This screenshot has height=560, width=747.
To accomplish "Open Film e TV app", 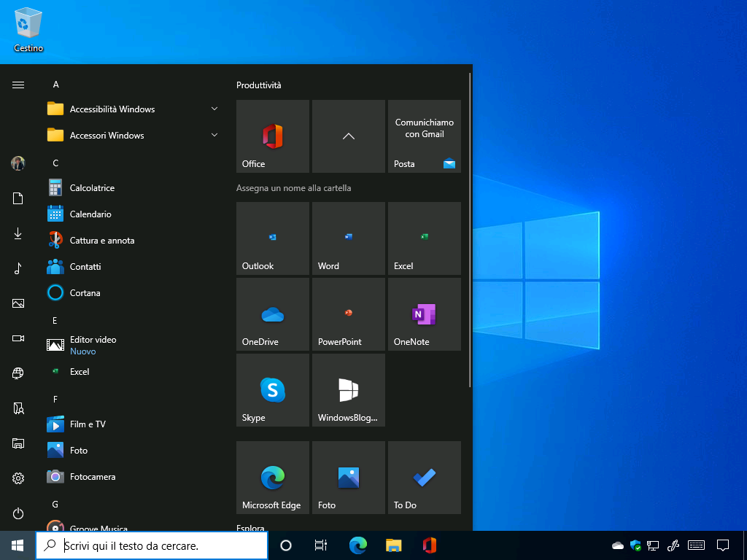I will (133, 424).
